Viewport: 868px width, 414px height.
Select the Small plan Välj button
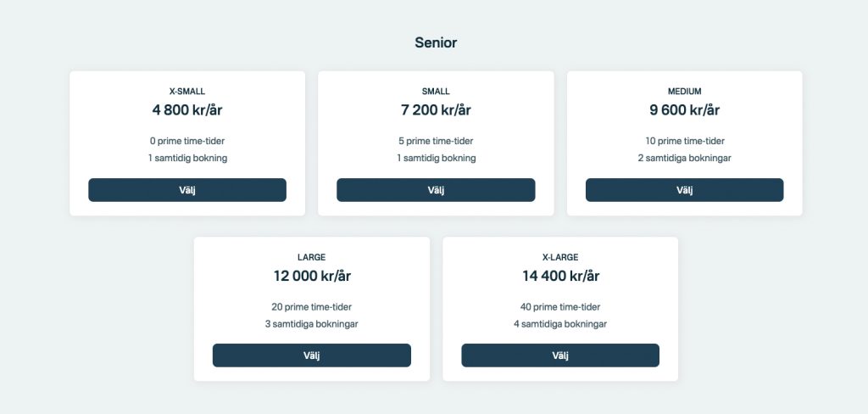click(436, 190)
